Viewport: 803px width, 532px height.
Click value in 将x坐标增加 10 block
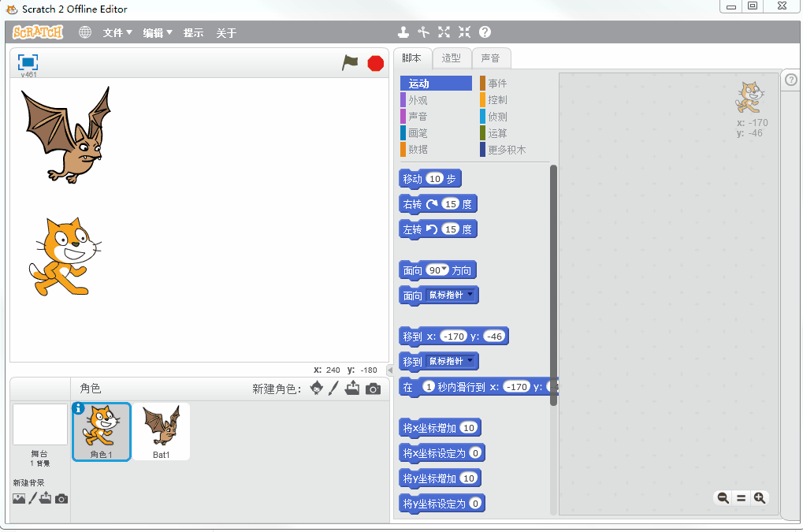[469, 427]
